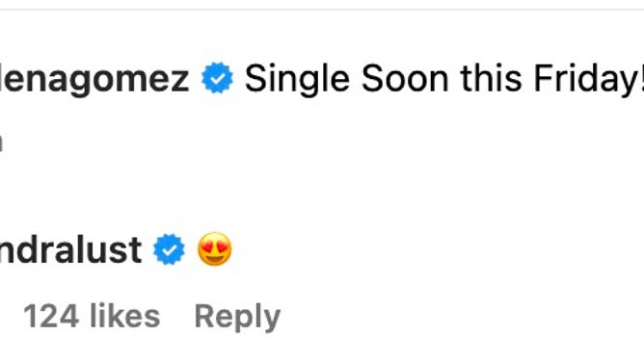The image size is (644, 362).
Task: Click the word 'this' in the caption
Action: click(492, 78)
